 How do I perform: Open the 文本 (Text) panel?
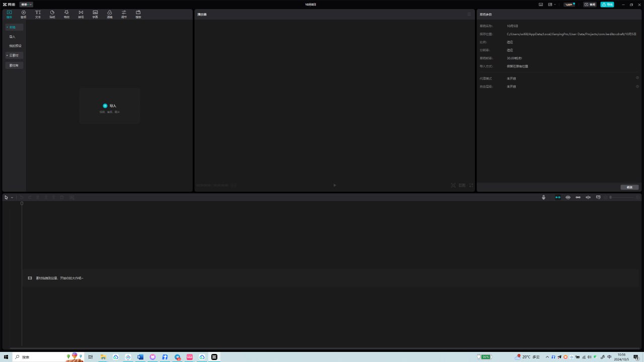coord(38,14)
